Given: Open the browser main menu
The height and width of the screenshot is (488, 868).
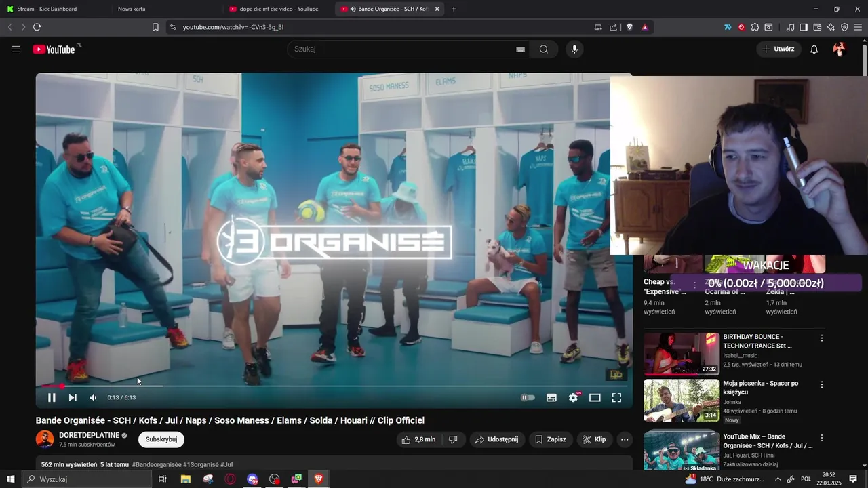Looking at the screenshot, I should coord(858,27).
